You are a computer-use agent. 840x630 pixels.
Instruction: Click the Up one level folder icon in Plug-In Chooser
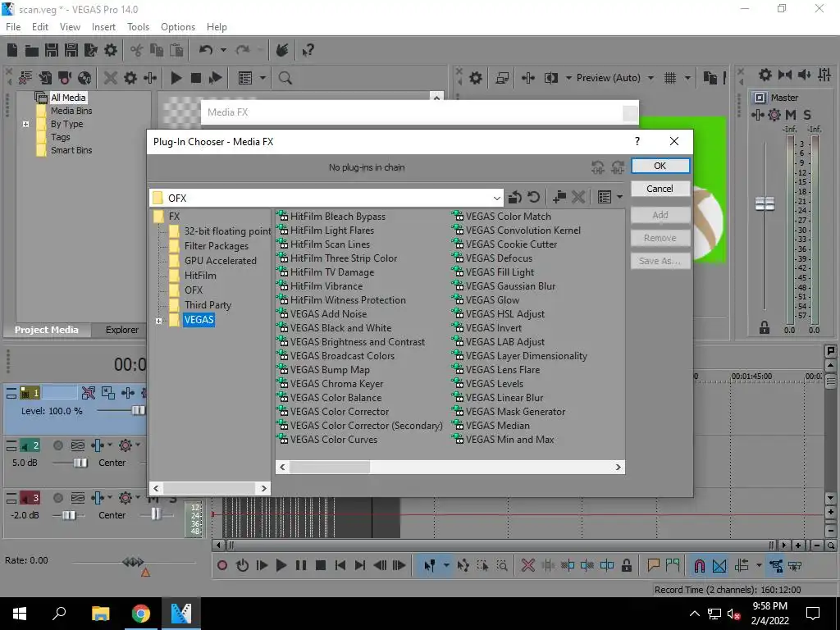pyautogui.click(x=515, y=197)
